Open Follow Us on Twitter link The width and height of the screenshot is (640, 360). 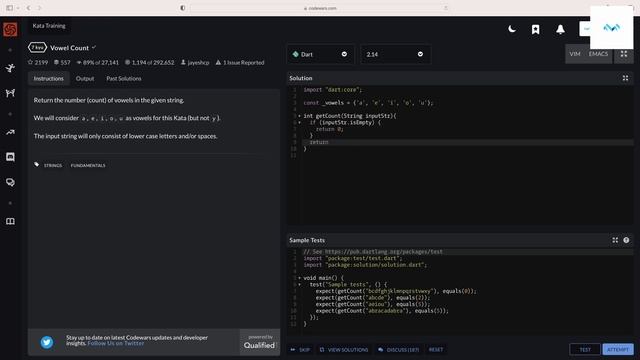click(x=116, y=343)
